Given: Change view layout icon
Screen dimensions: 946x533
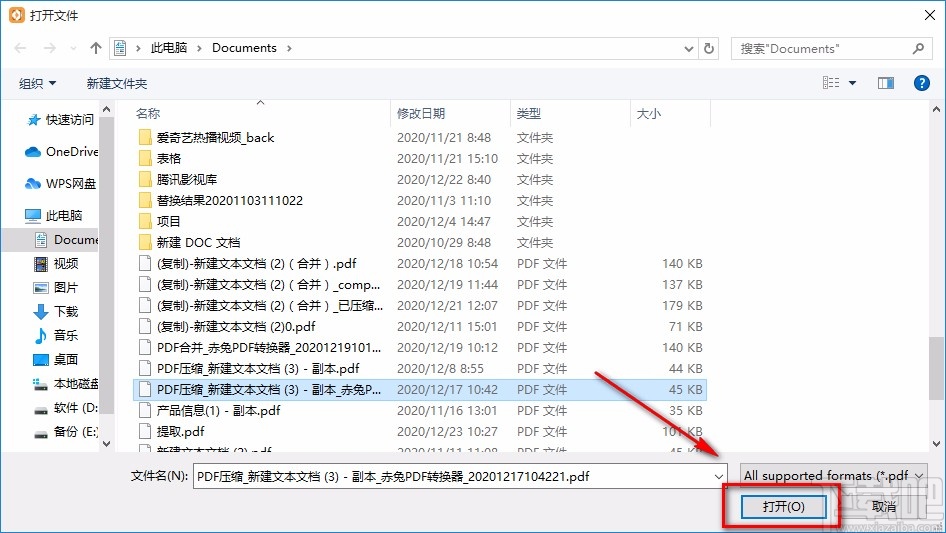Looking at the screenshot, I should coord(831,83).
